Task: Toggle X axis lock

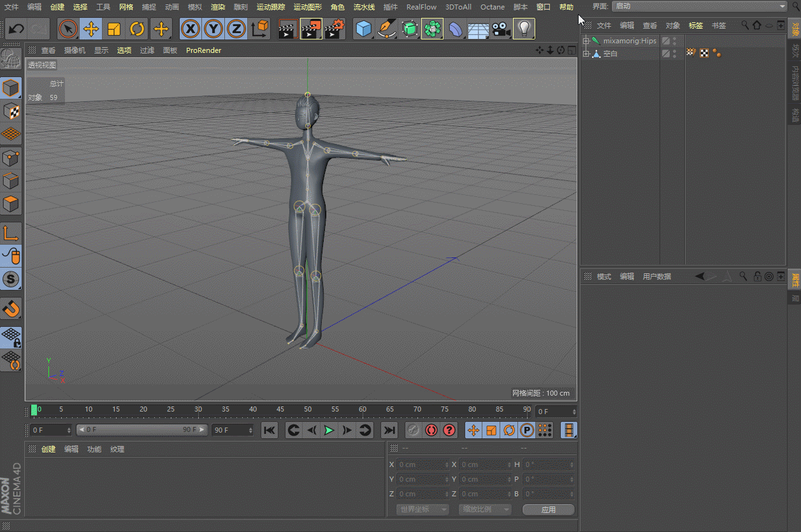Action: (x=191, y=29)
